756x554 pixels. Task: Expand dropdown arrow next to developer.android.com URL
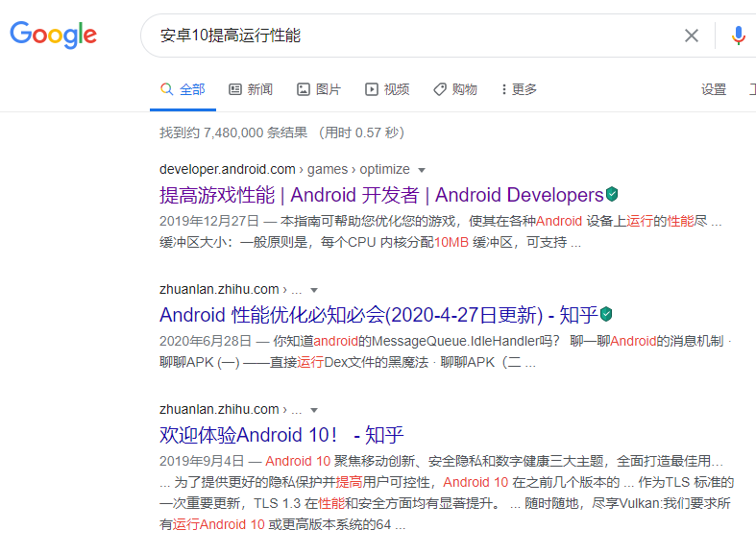coord(422,170)
